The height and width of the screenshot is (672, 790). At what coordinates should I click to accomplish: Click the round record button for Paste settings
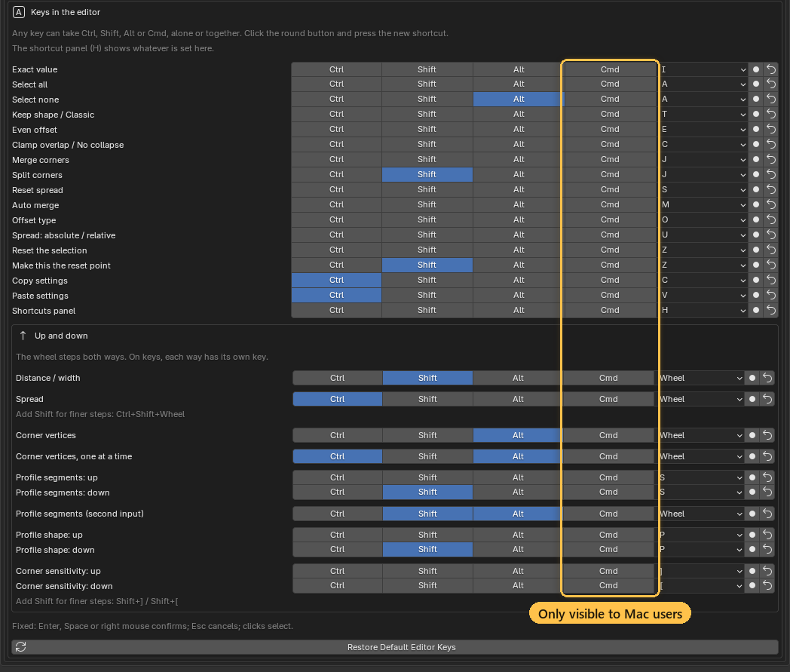[756, 296]
